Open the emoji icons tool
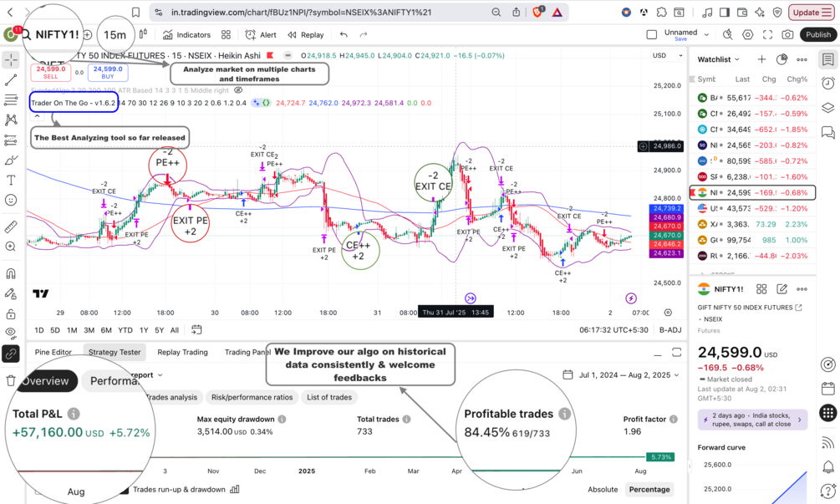The height and width of the screenshot is (504, 840). (x=11, y=200)
